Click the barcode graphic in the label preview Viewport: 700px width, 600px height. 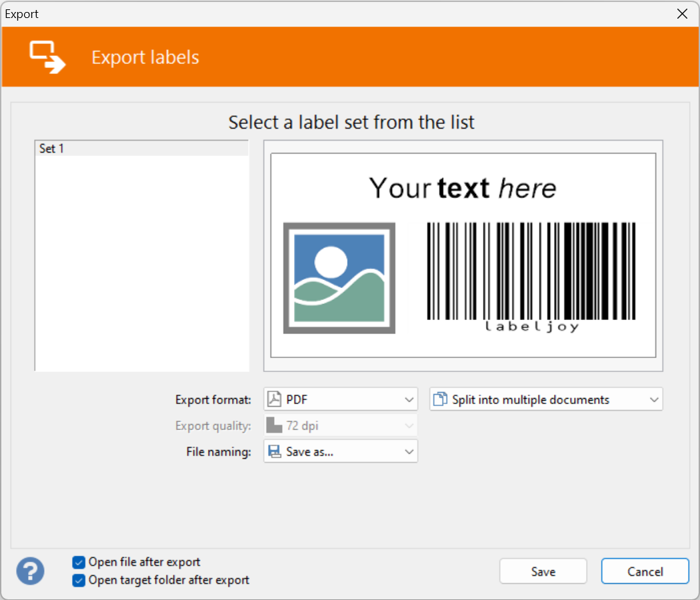coord(531,272)
